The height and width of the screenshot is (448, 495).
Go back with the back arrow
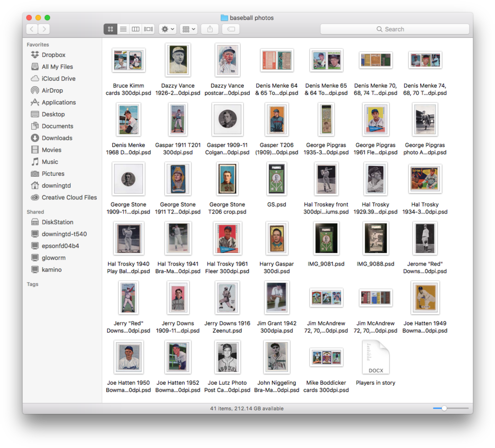click(x=32, y=30)
